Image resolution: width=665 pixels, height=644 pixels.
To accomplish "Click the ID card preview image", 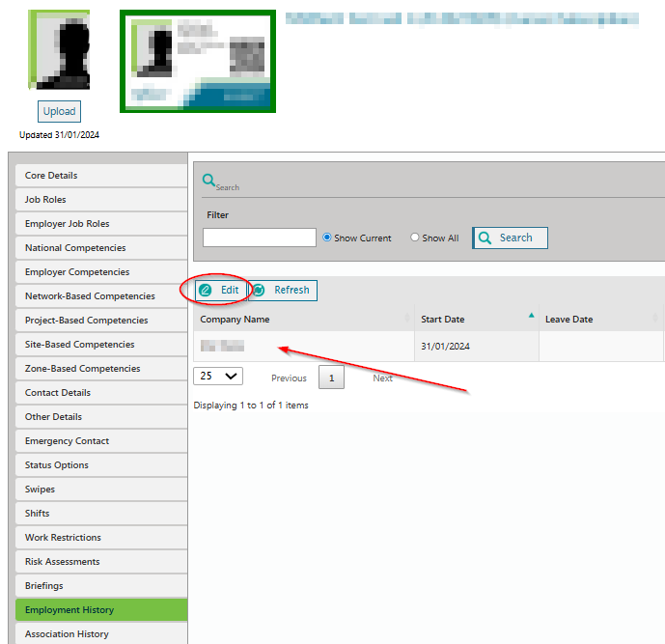I will 198,61.
